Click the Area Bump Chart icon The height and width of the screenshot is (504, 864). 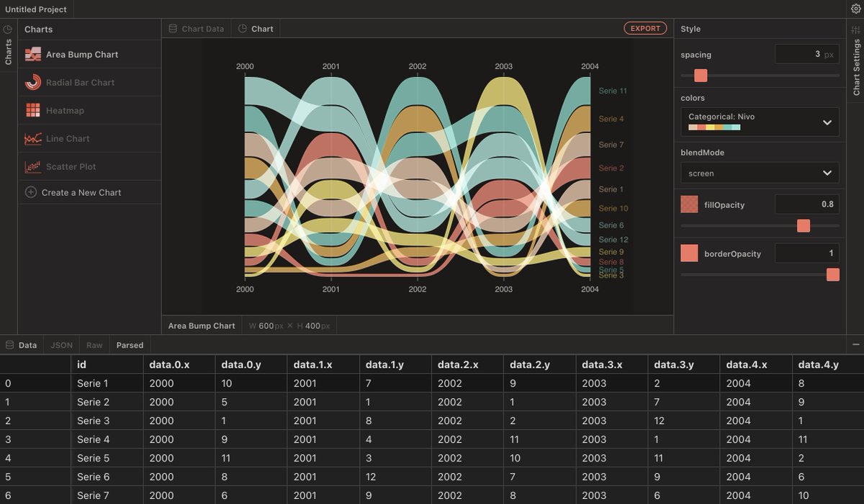pos(32,55)
